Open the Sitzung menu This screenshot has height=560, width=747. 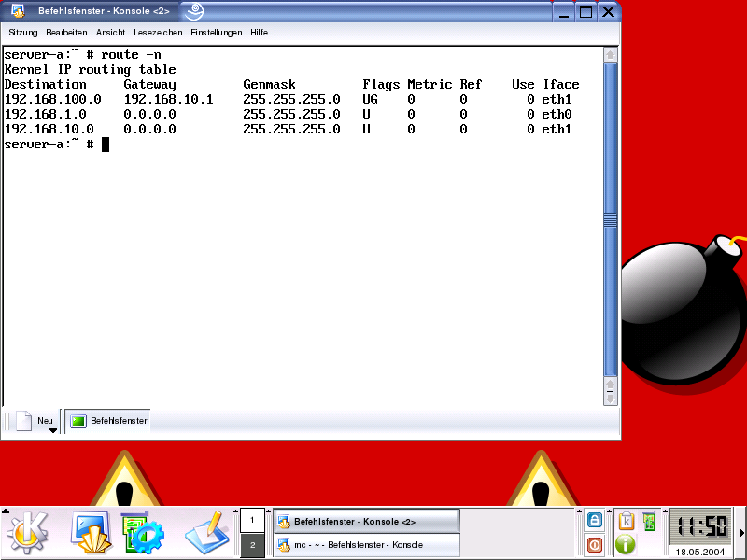click(x=22, y=33)
